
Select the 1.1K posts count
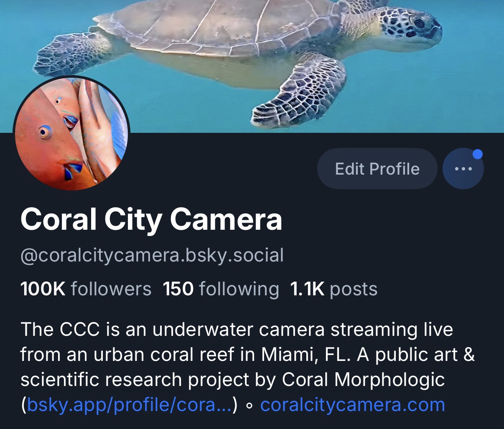[333, 289]
